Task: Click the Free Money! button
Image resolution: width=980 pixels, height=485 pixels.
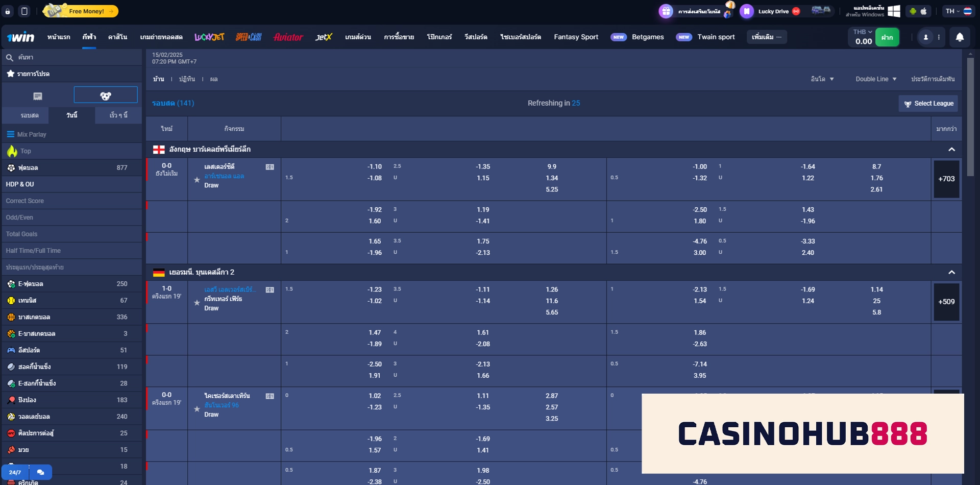Action: 81,11
